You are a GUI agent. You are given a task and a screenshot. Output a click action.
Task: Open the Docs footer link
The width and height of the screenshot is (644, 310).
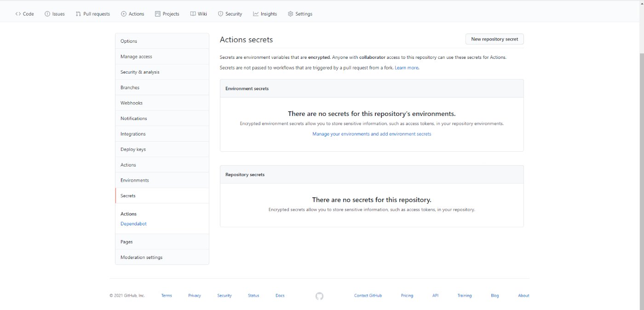coord(280,296)
